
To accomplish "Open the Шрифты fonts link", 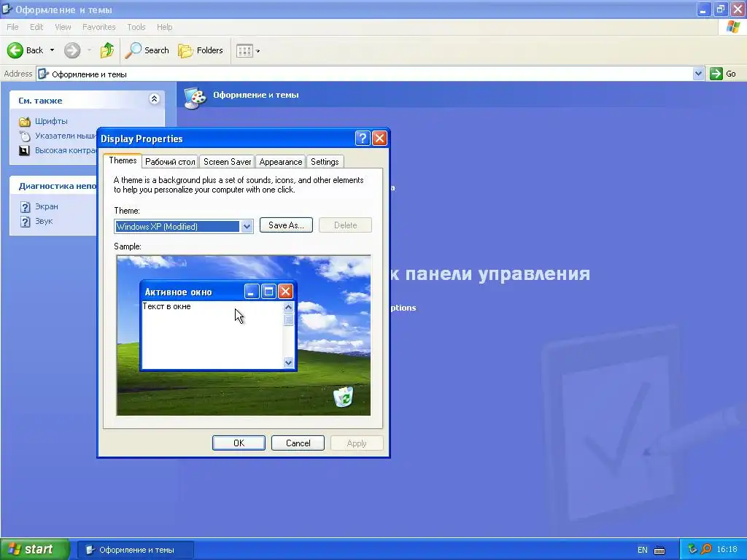I will 51,121.
